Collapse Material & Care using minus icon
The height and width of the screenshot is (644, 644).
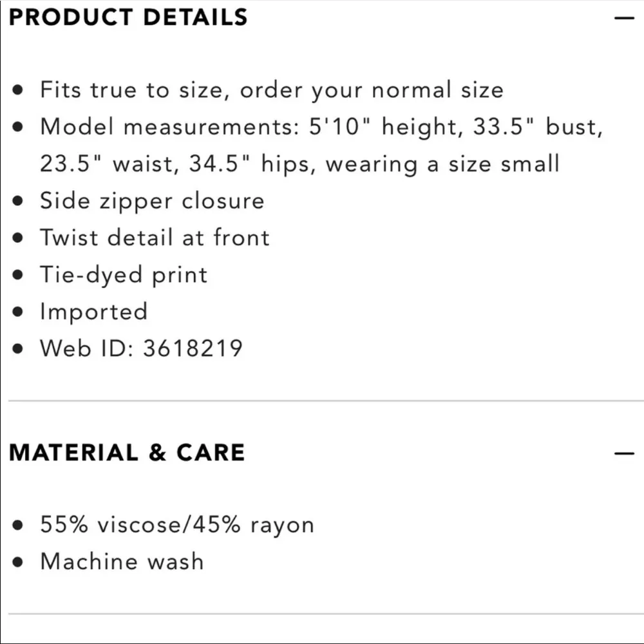coord(624,453)
